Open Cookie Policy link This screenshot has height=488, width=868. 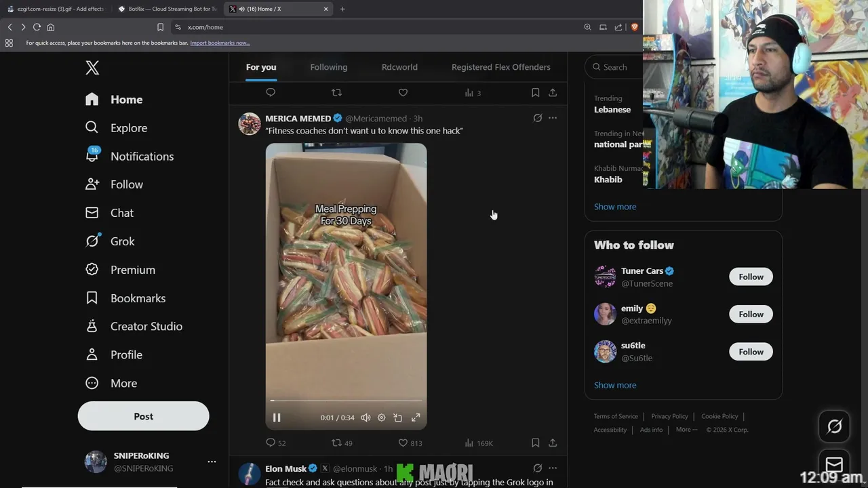pos(719,416)
